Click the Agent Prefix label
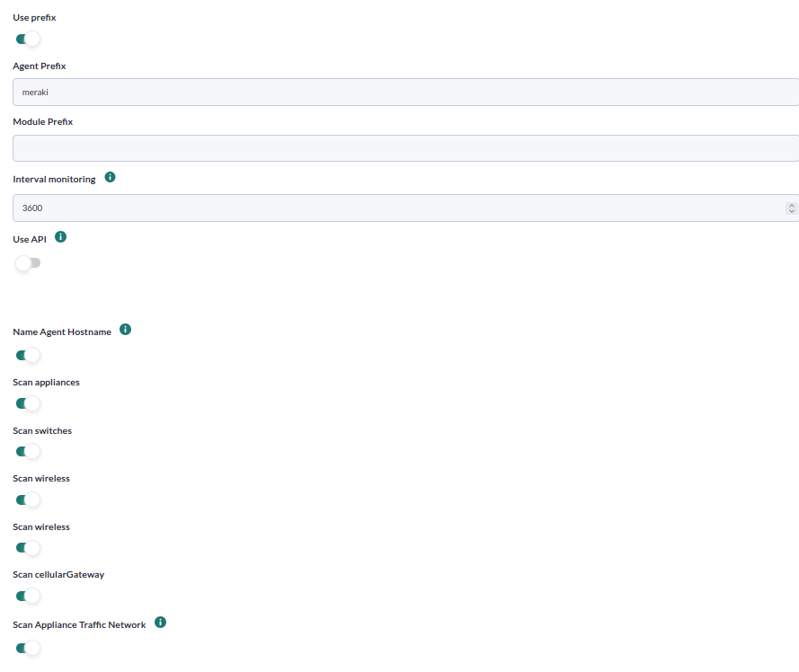Viewport: 799px width, 672px height. pyautogui.click(x=40, y=66)
